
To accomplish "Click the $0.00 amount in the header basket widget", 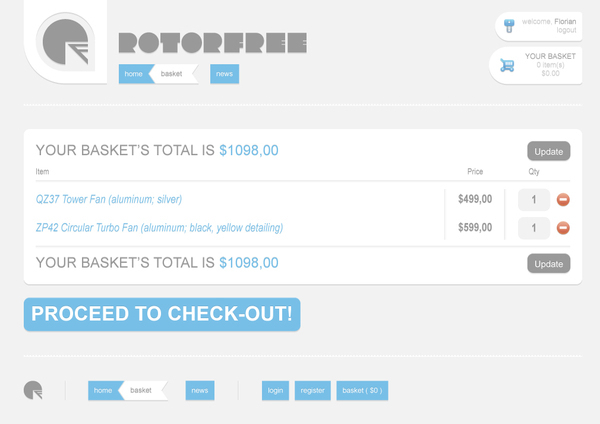I will tap(550, 73).
